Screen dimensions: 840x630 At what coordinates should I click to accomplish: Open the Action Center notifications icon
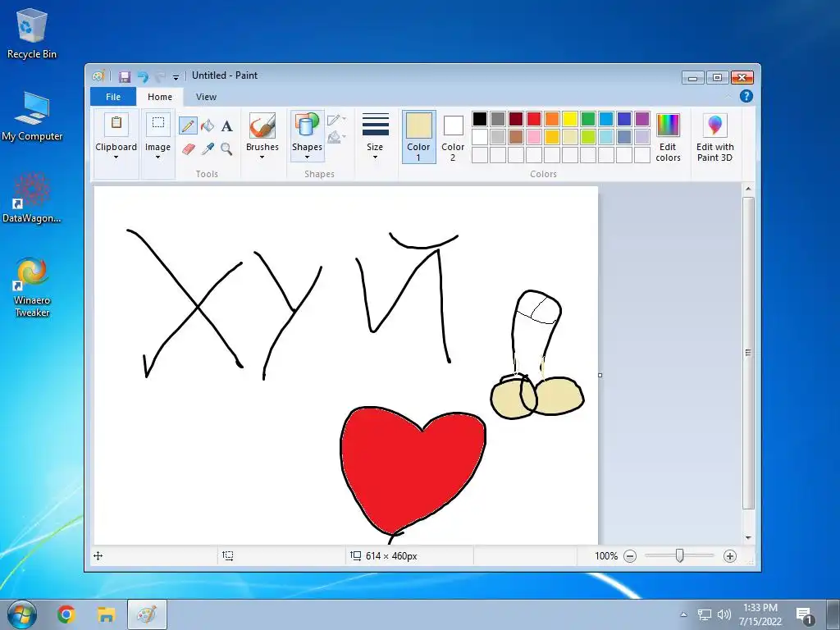click(x=805, y=616)
